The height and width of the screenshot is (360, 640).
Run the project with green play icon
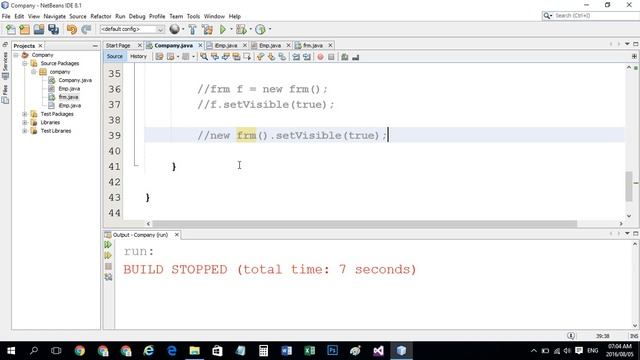pyautogui.click(x=223, y=29)
